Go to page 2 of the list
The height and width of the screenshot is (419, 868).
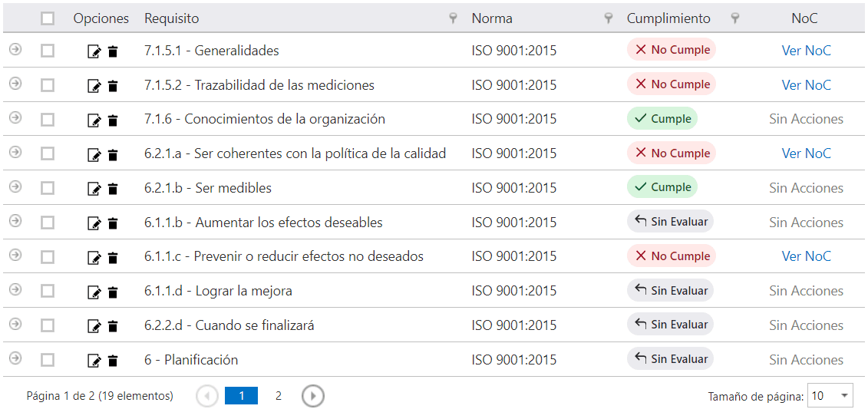click(279, 396)
